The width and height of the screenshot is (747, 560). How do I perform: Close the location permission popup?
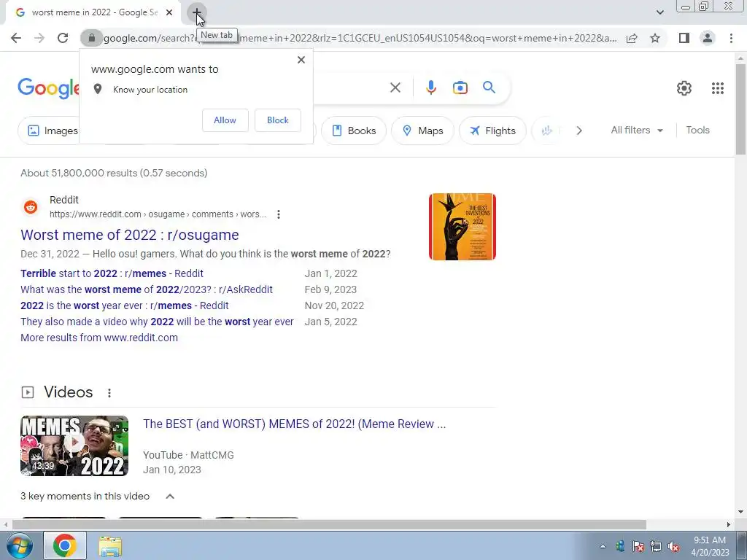point(301,60)
